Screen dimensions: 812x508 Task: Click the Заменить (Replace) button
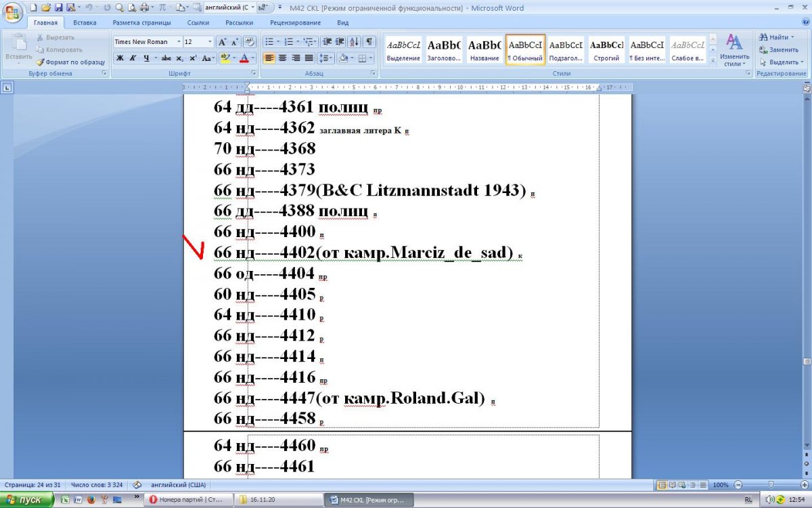coord(779,49)
